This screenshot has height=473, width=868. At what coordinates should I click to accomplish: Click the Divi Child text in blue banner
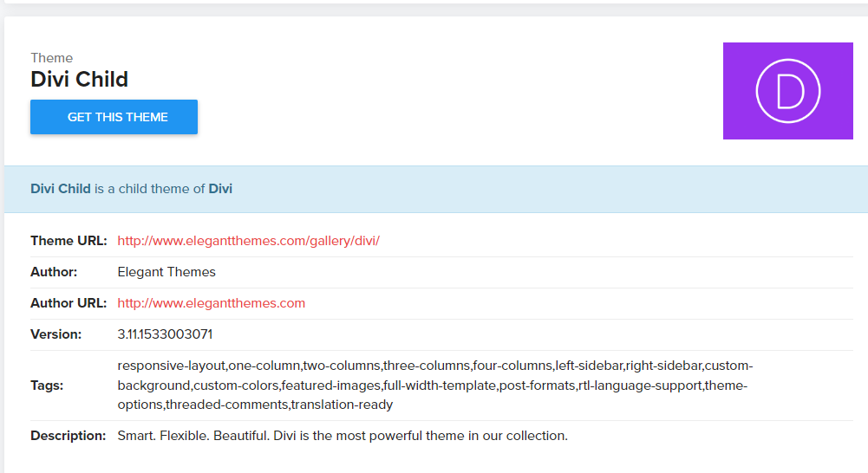point(61,189)
